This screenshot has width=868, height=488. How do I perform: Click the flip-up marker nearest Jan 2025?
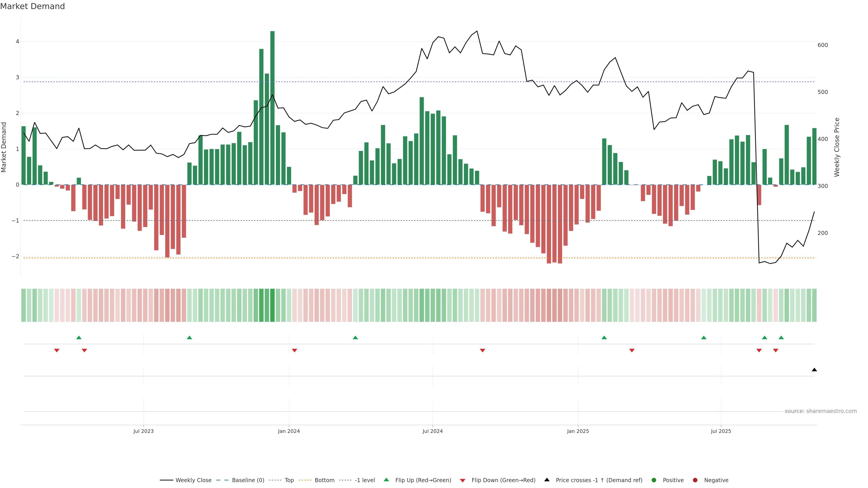point(604,338)
